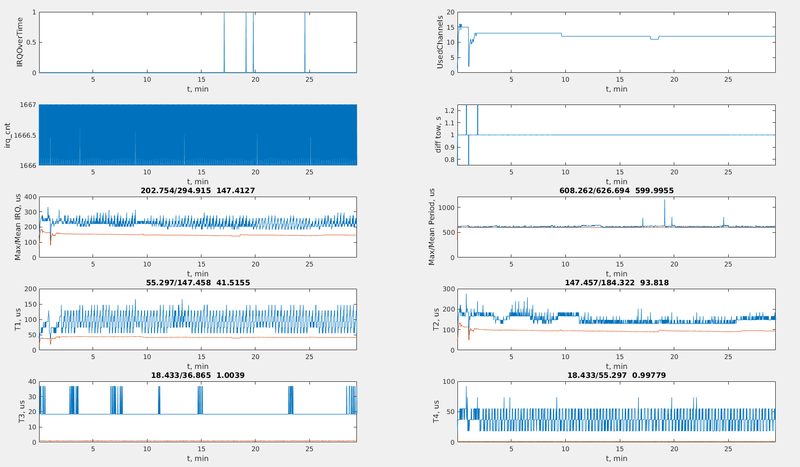Select the diff tow plot axes
Viewport: 800px width, 467px height.
616,135
